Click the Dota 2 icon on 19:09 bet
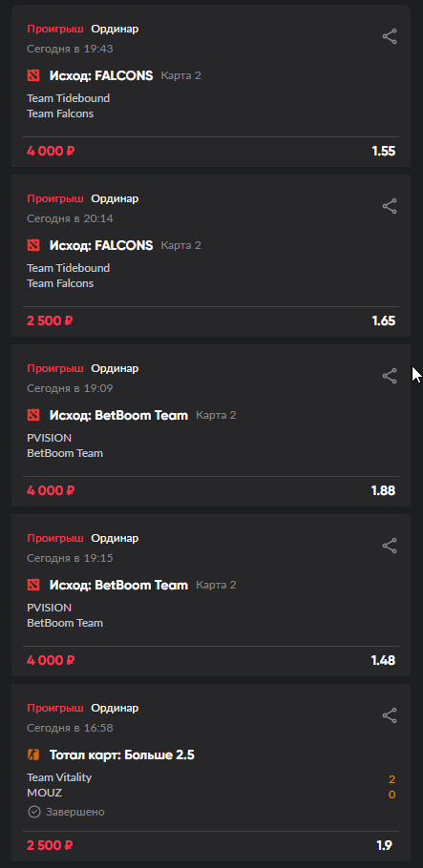The width and height of the screenshot is (423, 868). click(33, 415)
